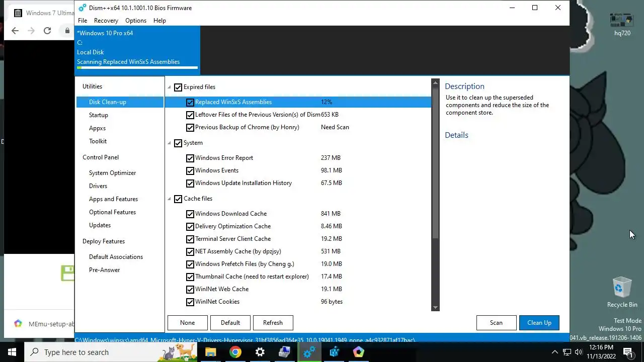
Task: Uncheck Windows Events checkbox
Action: [x=190, y=170]
